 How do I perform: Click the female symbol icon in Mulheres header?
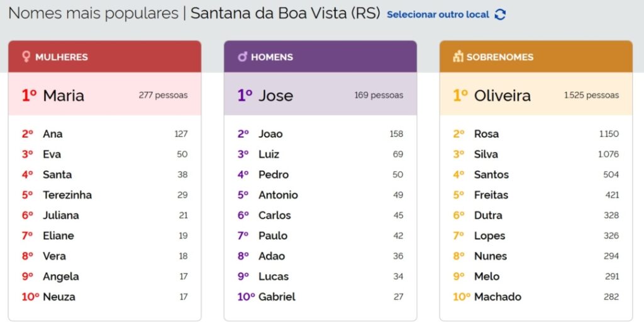(x=26, y=57)
